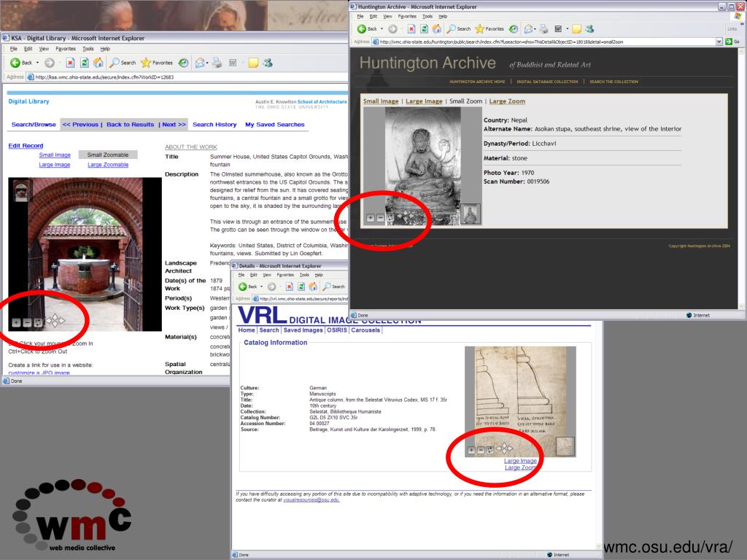The width and height of the screenshot is (747, 560).
Task: Go to Home in the Huntington Archive toolbar
Action: pyautogui.click(x=436, y=29)
